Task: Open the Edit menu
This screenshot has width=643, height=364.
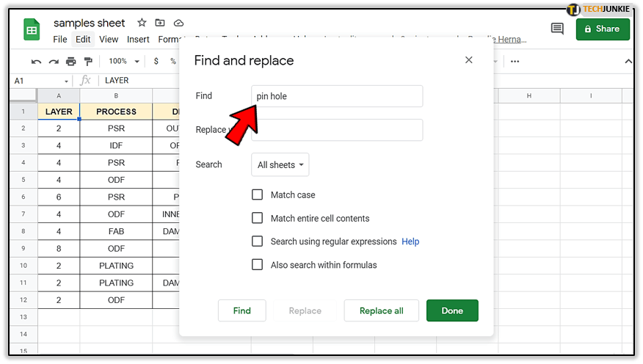Action: tap(83, 40)
